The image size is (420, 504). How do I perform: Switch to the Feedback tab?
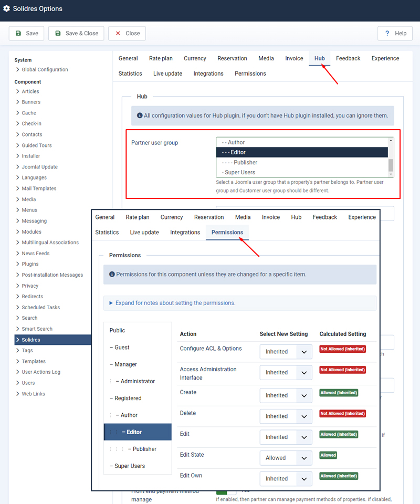pos(348,58)
